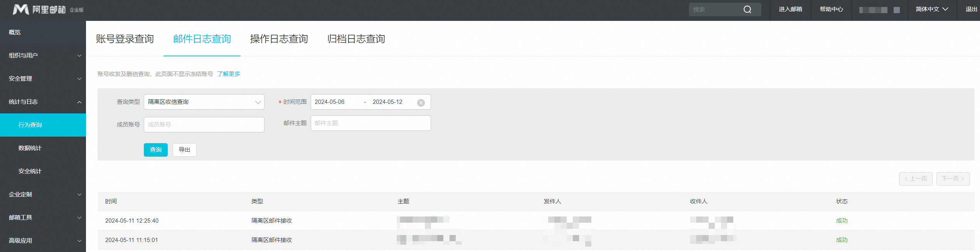Screen dimensions: 980x252
Task: Open the 了解更多 link
Action: pos(229,74)
